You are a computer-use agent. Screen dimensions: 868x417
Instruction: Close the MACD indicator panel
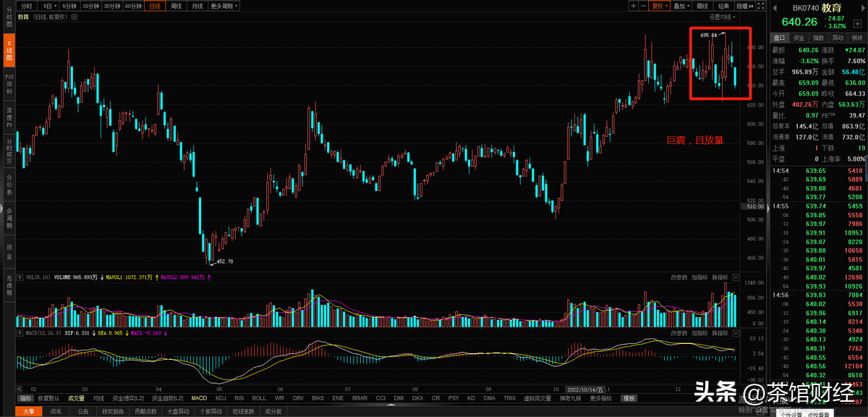[x=736, y=333]
